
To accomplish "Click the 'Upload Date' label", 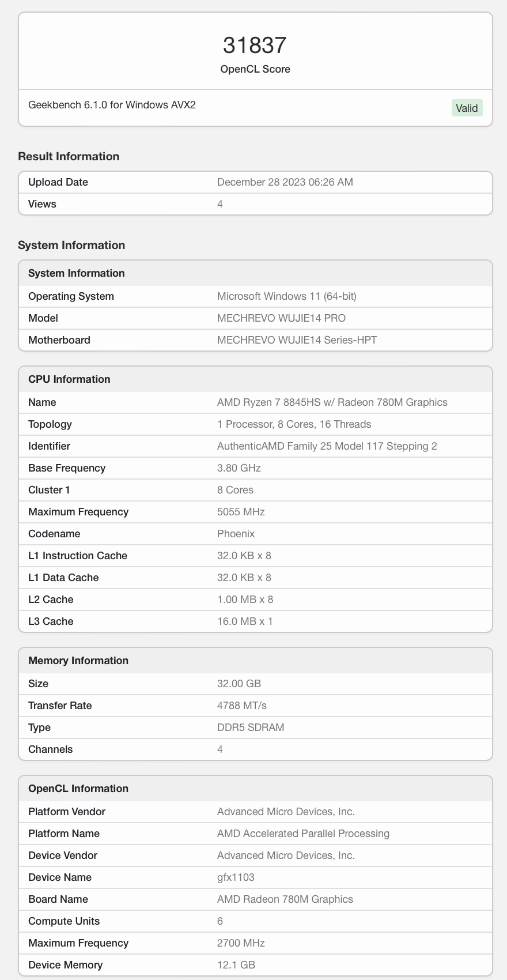I will tap(58, 182).
